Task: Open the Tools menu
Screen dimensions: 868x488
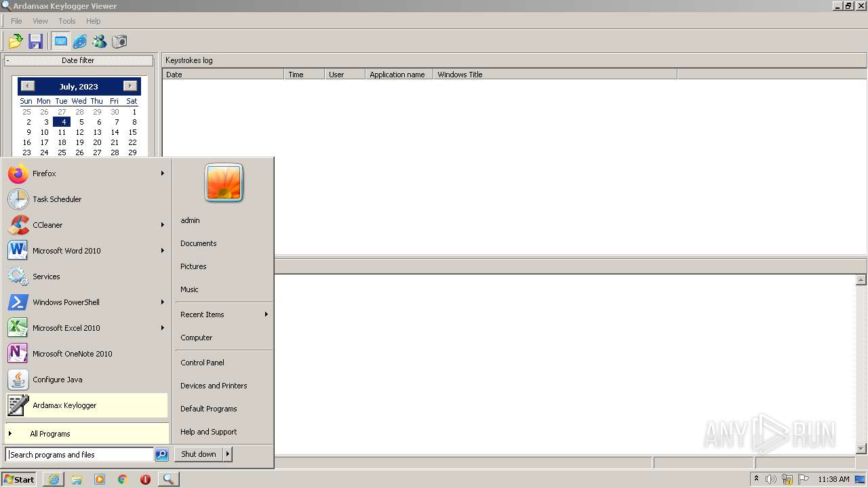Action: pyautogui.click(x=66, y=21)
